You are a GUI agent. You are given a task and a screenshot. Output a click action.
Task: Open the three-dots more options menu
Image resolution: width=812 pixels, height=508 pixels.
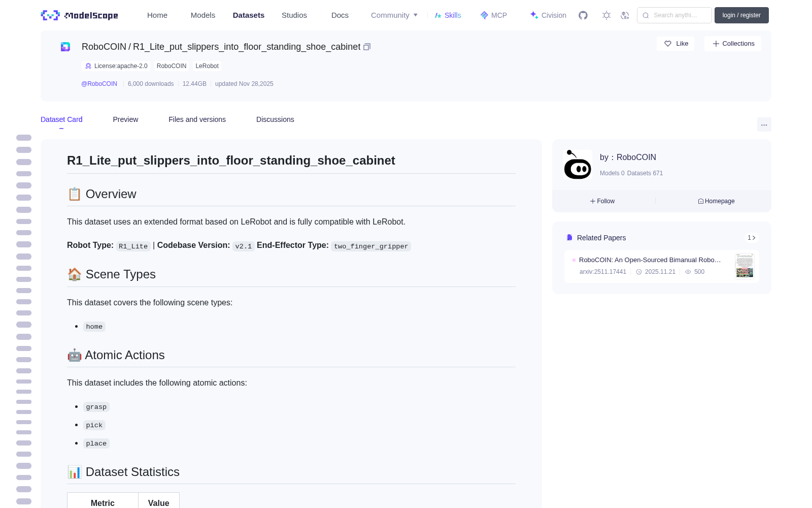coord(764,124)
